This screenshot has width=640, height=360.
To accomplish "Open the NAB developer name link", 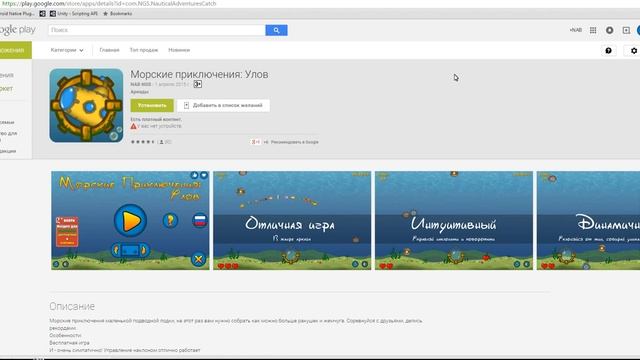I will (140, 84).
